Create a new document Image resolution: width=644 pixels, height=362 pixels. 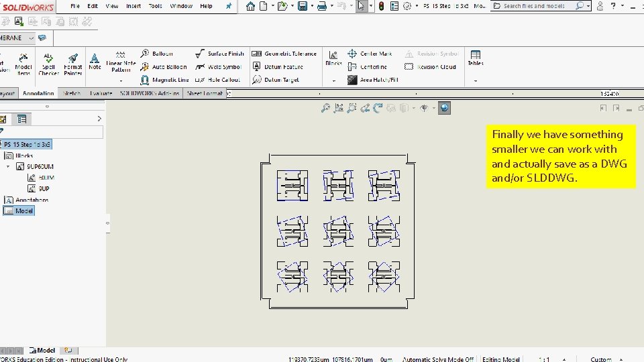point(263,6)
